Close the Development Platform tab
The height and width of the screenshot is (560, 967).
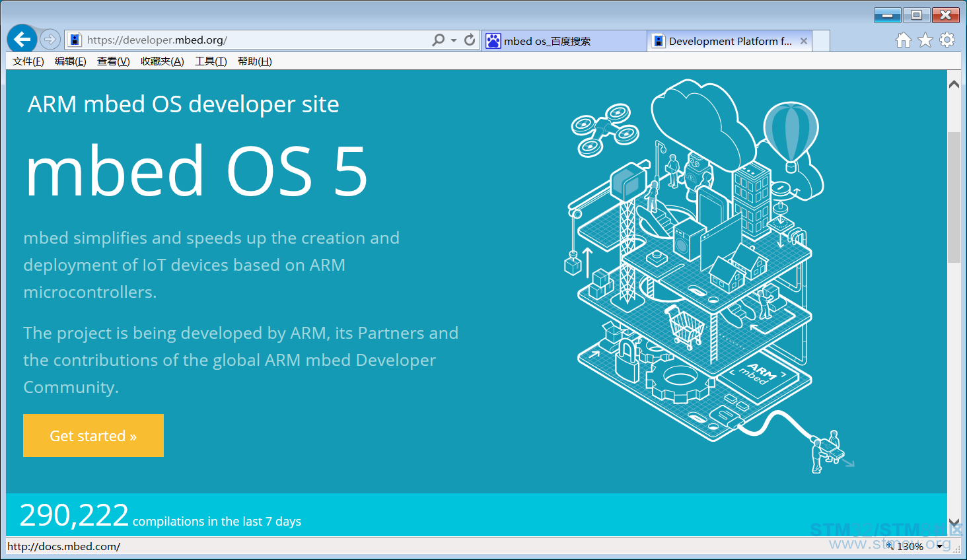(804, 41)
